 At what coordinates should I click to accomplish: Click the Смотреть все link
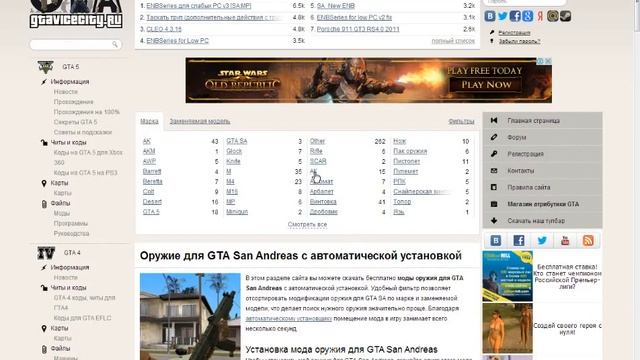[x=307, y=224]
